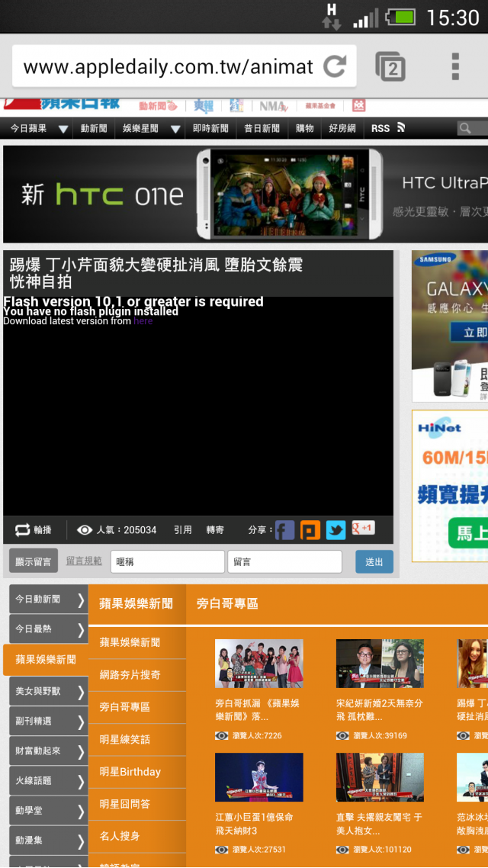Screen dimensions: 488x868
Task: Share the video on Facebook
Action: click(285, 530)
